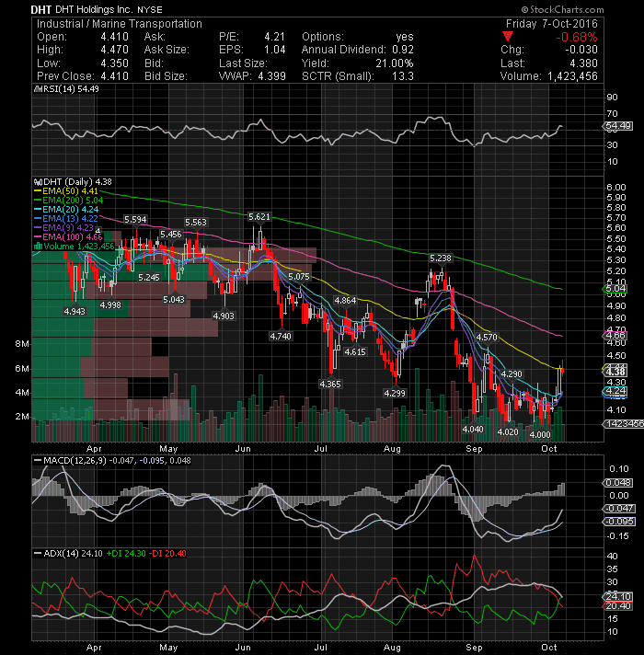Click the magenta 4.66 axis tag
The width and height of the screenshot is (644, 655).
click(x=615, y=336)
